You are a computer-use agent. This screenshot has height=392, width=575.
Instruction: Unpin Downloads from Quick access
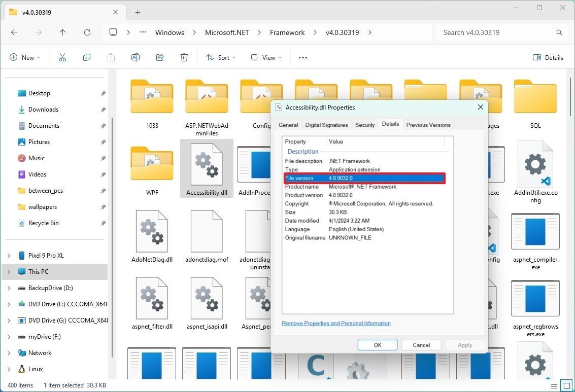click(103, 109)
